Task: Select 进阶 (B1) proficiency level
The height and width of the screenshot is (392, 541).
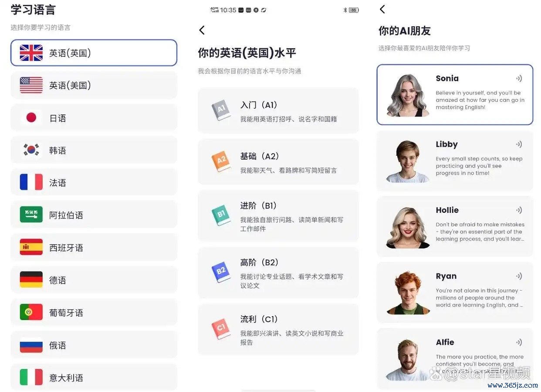Action: pyautogui.click(x=278, y=216)
